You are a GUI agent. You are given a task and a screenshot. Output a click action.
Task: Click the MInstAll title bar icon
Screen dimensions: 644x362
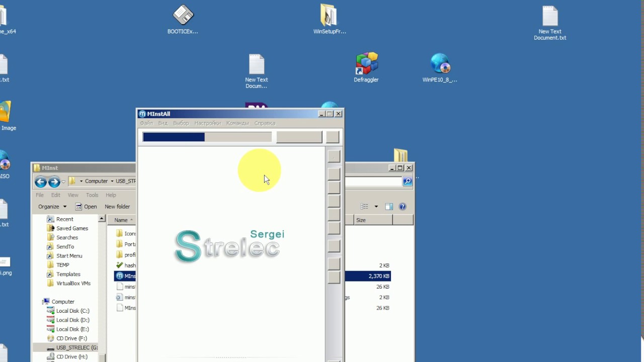tap(142, 114)
